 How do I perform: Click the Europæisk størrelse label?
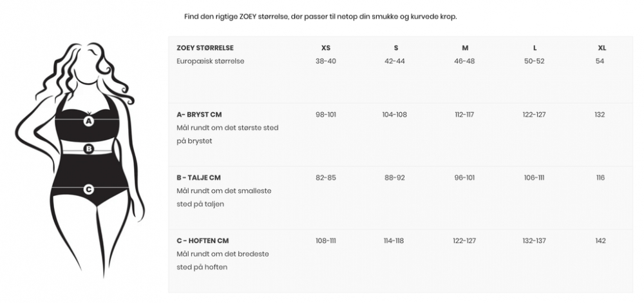[x=210, y=61]
